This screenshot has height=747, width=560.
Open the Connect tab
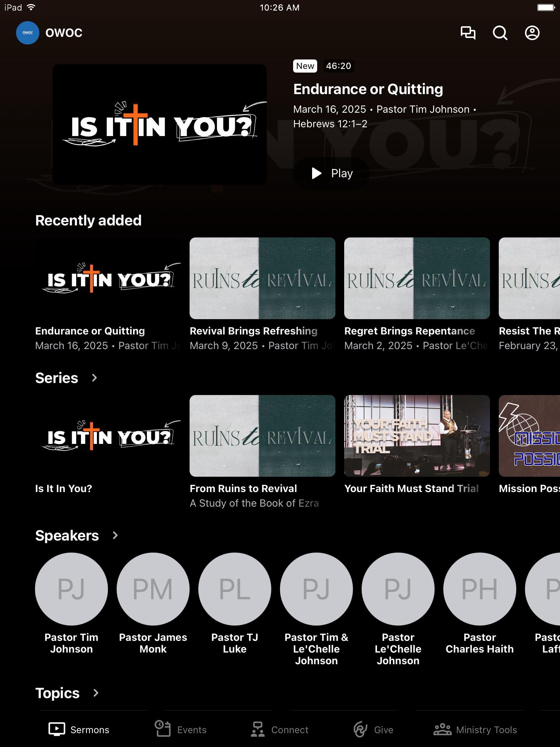click(x=280, y=729)
